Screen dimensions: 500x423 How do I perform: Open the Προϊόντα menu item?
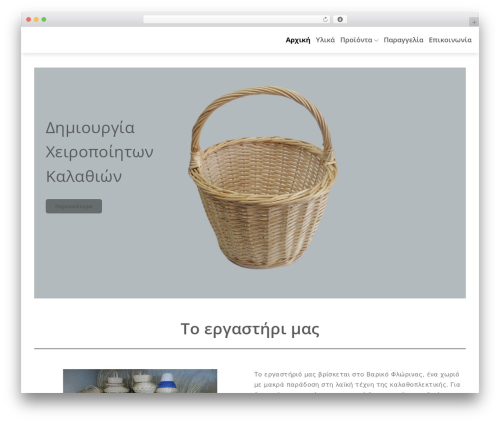(356, 40)
